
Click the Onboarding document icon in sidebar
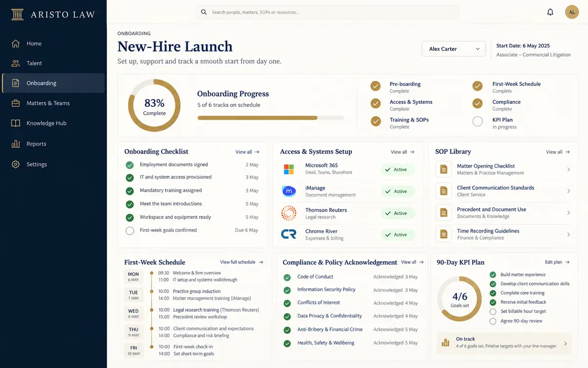point(16,83)
